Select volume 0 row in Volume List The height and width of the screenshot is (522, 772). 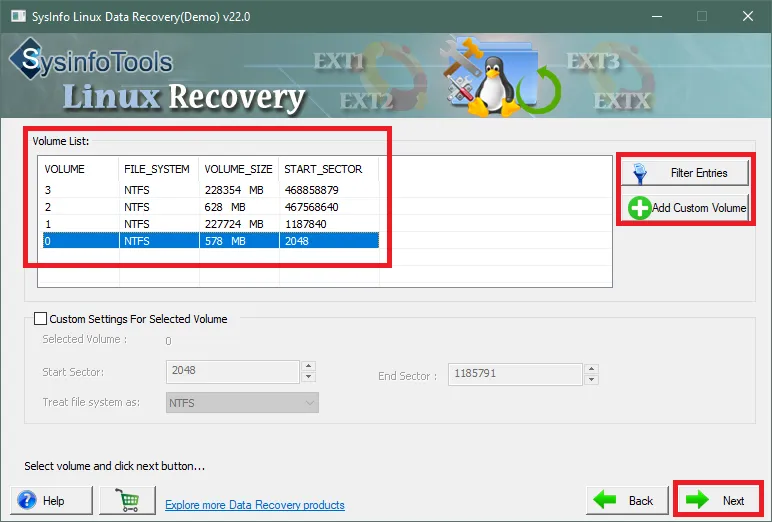click(x=211, y=241)
